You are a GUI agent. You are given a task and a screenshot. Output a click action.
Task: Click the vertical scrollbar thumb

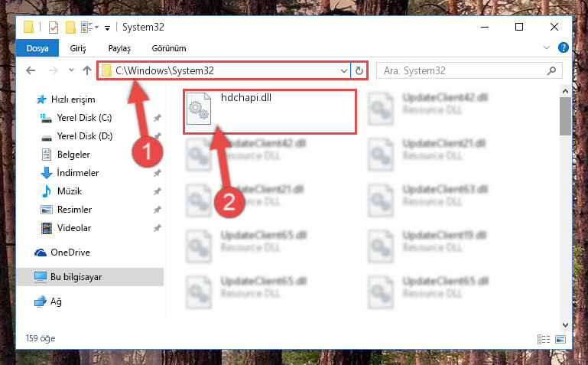pos(565,116)
